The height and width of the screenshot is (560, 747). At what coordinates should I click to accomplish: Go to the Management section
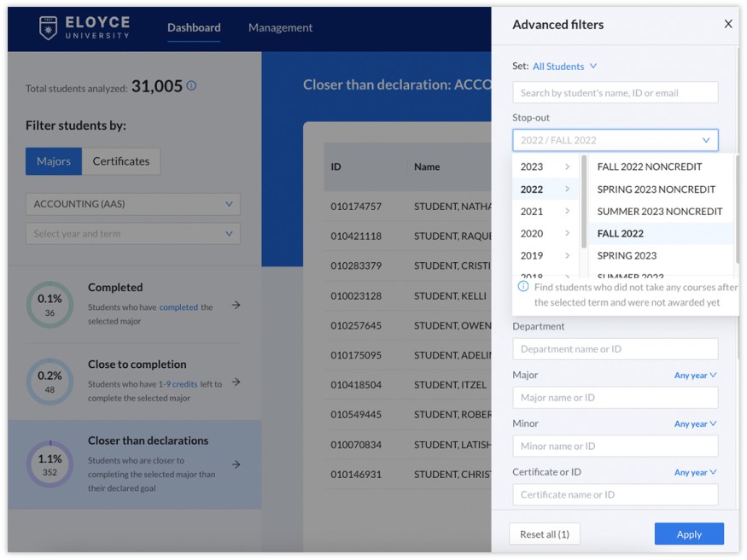[280, 27]
